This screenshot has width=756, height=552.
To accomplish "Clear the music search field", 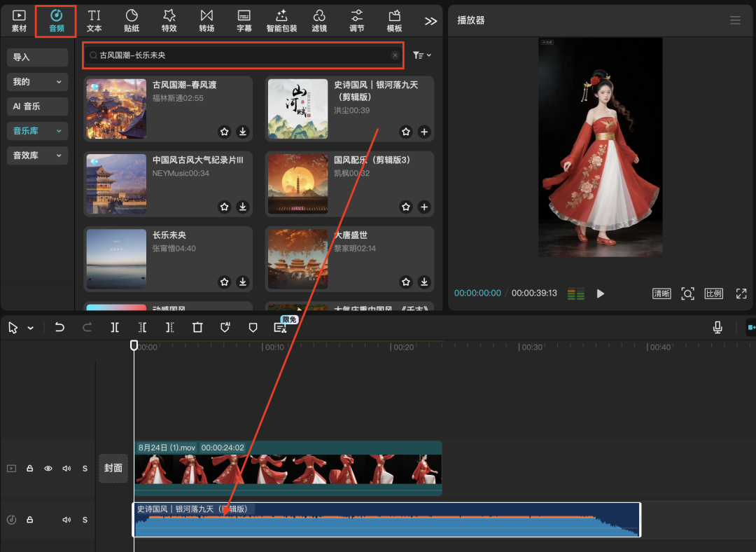I will 395,55.
